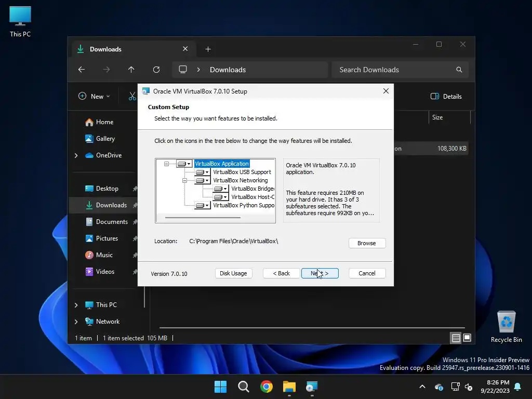Go back in File Explorer
The height and width of the screenshot is (399, 532).
[x=82, y=70]
